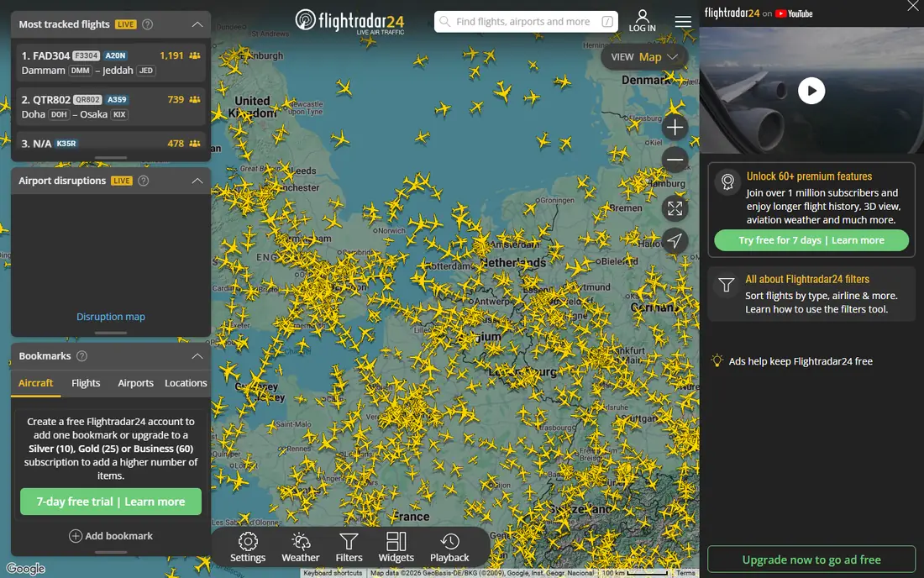Screen dimensions: 924x578
Task: Click Keyboard shortcuts in map footer
Action: (333, 573)
